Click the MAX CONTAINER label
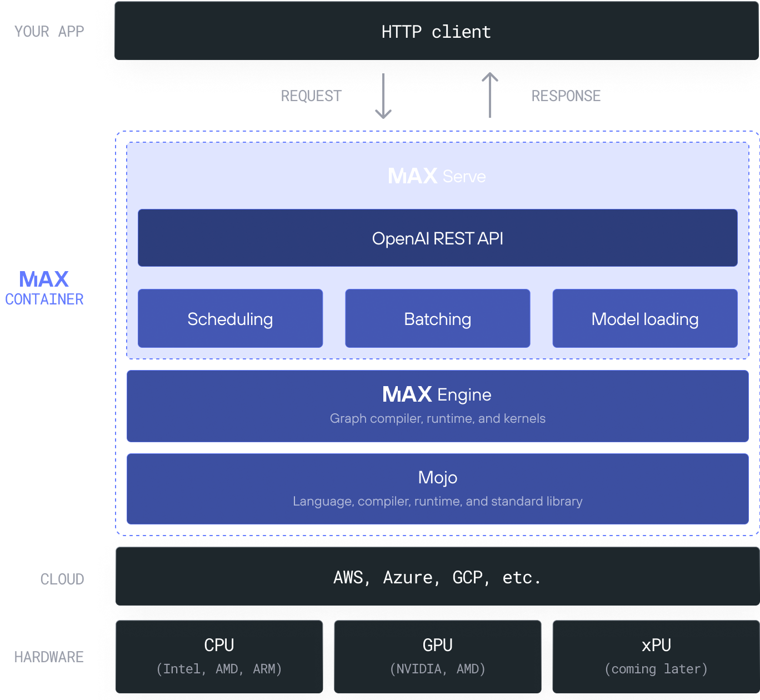Image resolution: width=760 pixels, height=700 pixels. [x=44, y=288]
